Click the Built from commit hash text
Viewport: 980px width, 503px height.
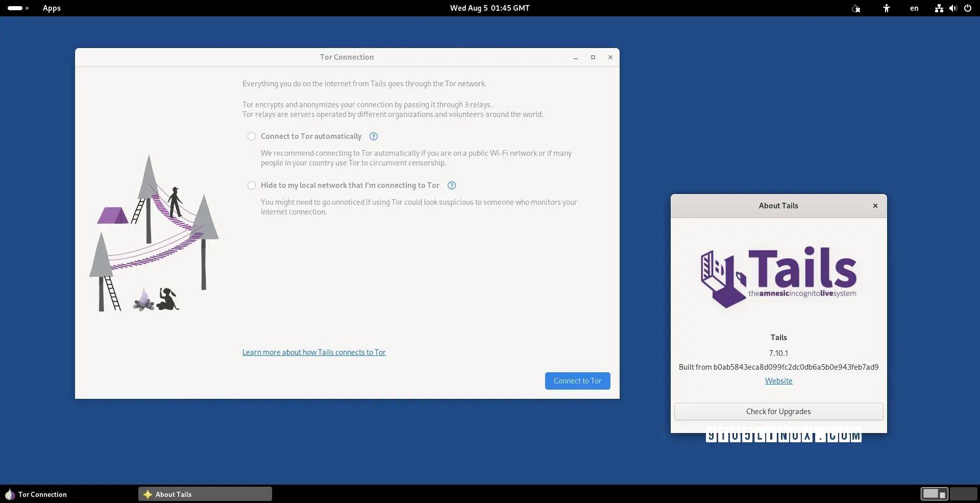point(778,367)
